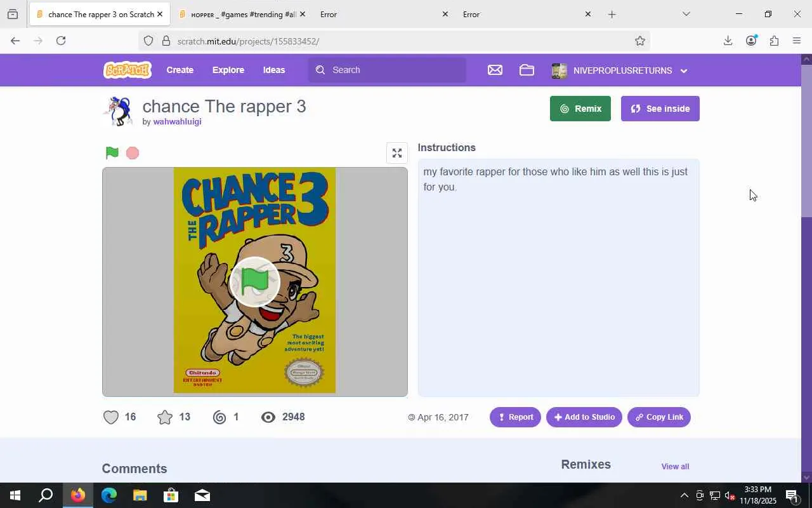Click the site security padlock icon

click(166, 41)
